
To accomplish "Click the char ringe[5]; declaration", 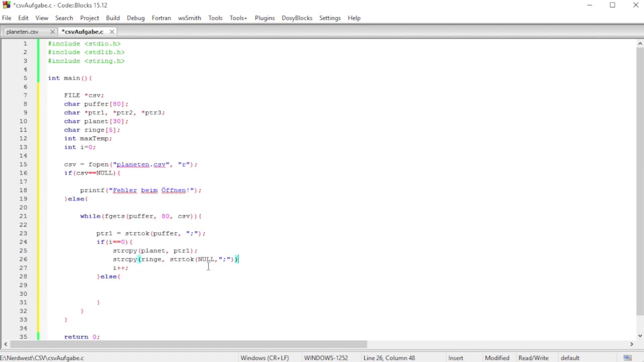I will pos(92,130).
